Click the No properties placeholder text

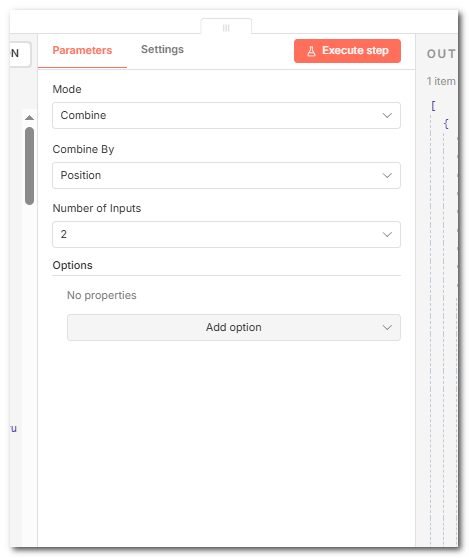(x=102, y=295)
